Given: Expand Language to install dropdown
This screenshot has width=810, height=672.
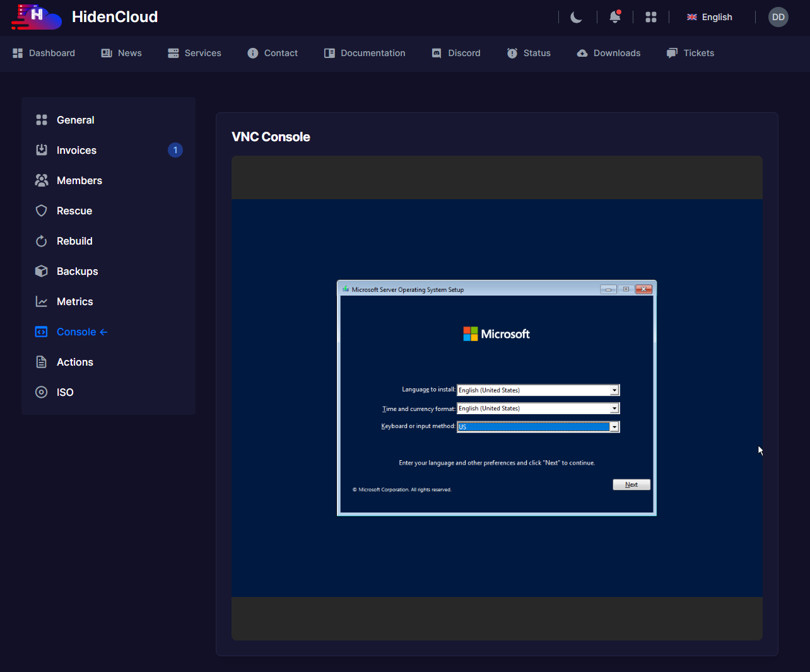Looking at the screenshot, I should 614,390.
